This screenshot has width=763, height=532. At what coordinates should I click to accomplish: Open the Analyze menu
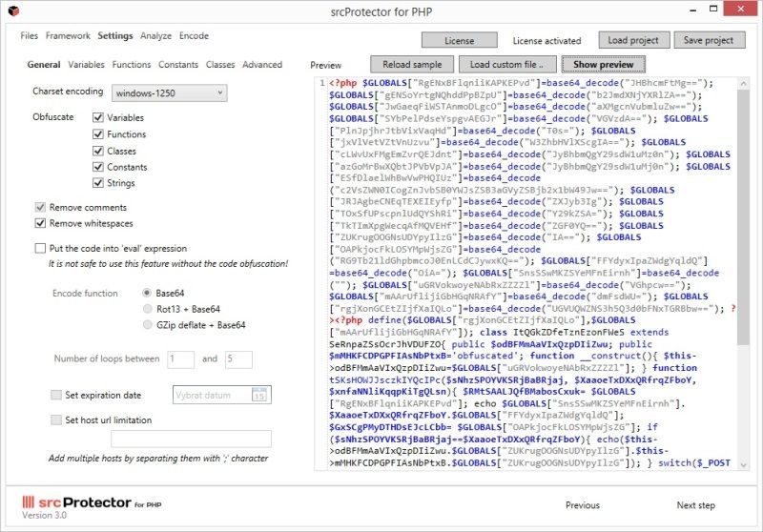(x=155, y=36)
